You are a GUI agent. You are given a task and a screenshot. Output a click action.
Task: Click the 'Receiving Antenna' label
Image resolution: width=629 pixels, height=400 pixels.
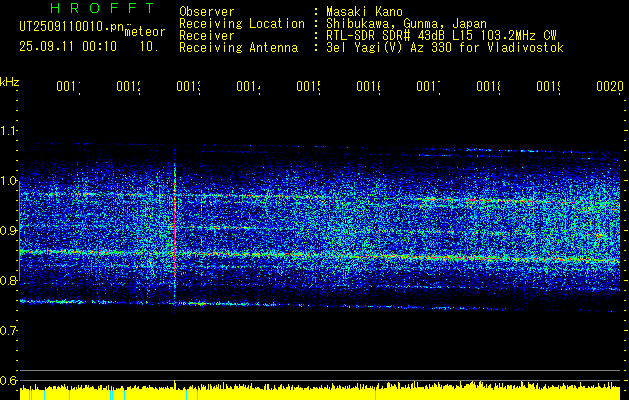pyautogui.click(x=238, y=48)
